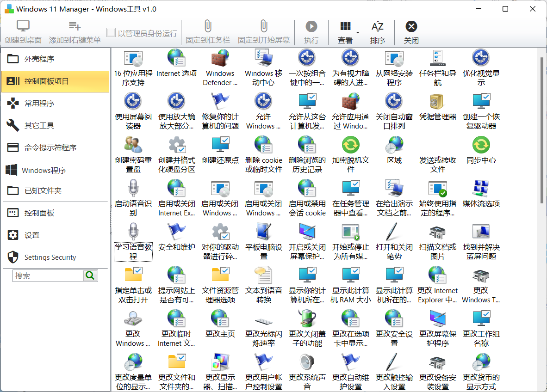The height and width of the screenshot is (392, 547).
Task: Select the 平板电脑设置 icon
Action: click(264, 232)
